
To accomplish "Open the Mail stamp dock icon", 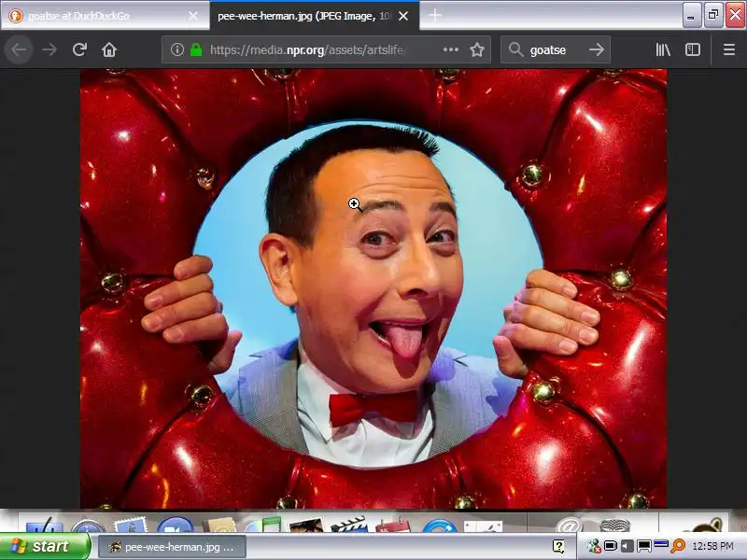I will (x=130, y=525).
